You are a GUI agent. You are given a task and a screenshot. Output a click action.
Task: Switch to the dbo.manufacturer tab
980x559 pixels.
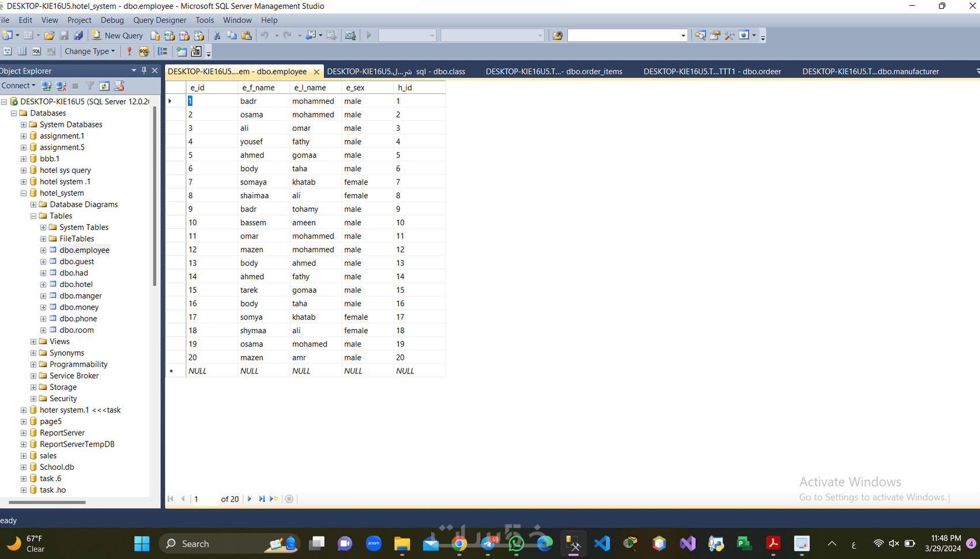[870, 71]
